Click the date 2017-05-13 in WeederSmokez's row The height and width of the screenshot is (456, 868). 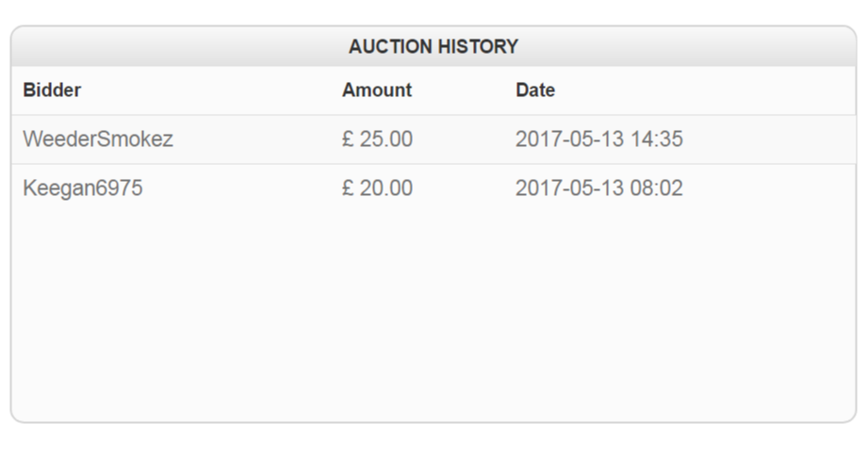570,139
